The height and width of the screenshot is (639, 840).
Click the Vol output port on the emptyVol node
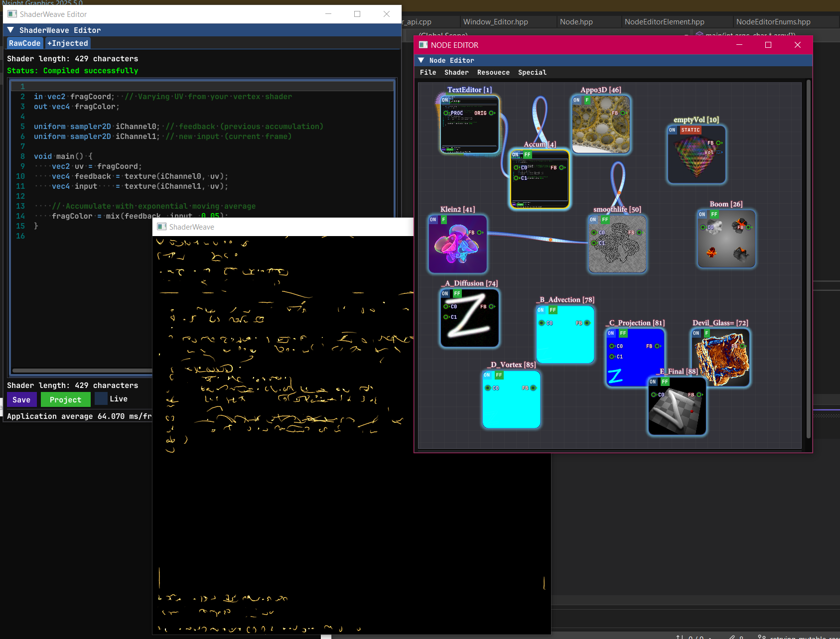(718, 152)
